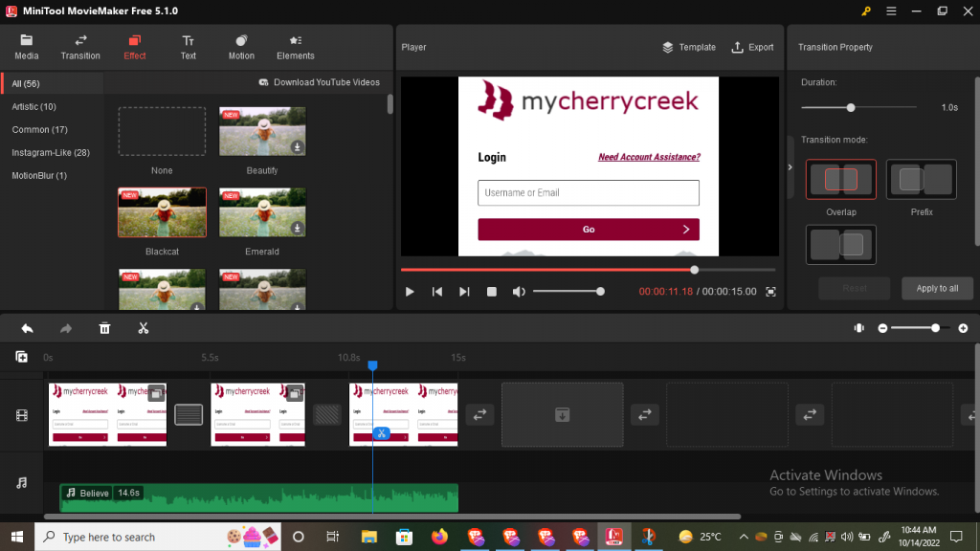Image resolution: width=980 pixels, height=551 pixels.
Task: Open the hamburger menu in title bar
Action: click(x=891, y=11)
